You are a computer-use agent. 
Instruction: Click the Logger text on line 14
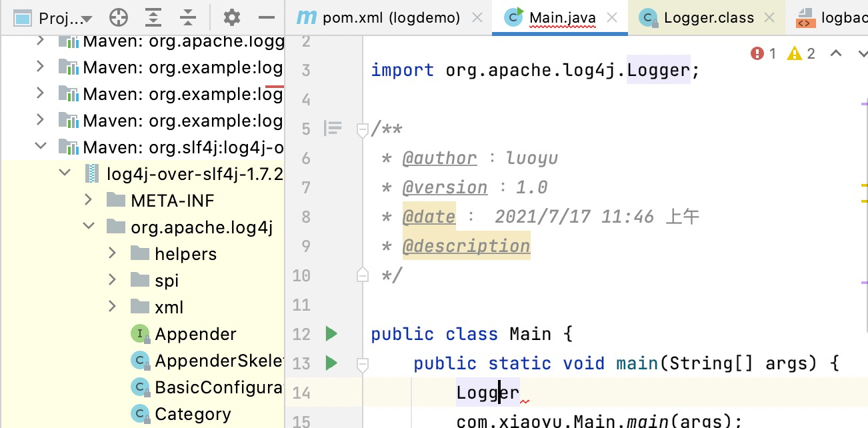(488, 393)
